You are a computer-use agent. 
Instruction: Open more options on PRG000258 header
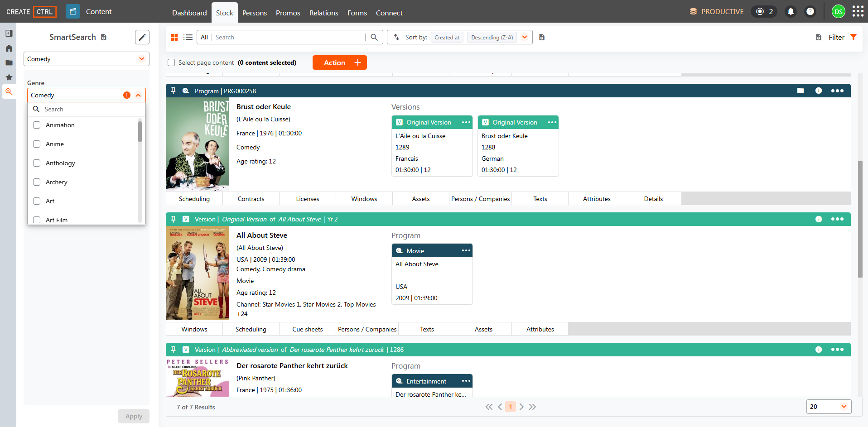[837, 91]
